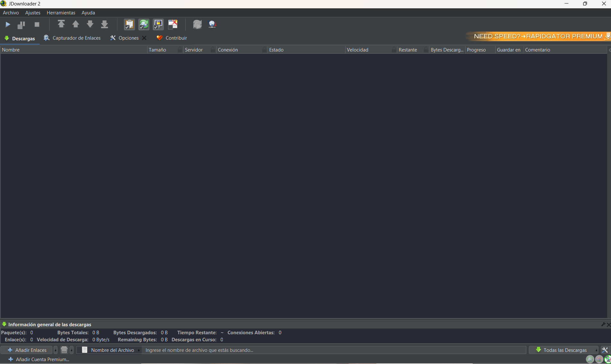Toggle the window-with-red-X toolbar button
This screenshot has width=611, height=364.
coord(173,24)
